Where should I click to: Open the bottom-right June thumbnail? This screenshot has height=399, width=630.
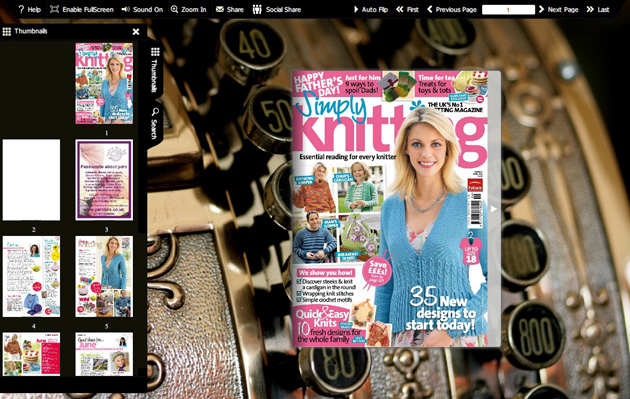(x=104, y=354)
